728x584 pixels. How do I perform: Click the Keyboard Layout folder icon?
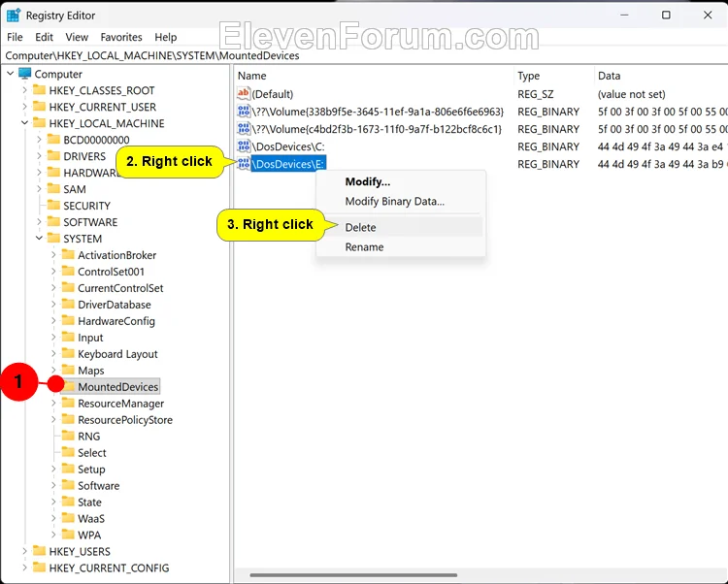pyautogui.click(x=68, y=353)
